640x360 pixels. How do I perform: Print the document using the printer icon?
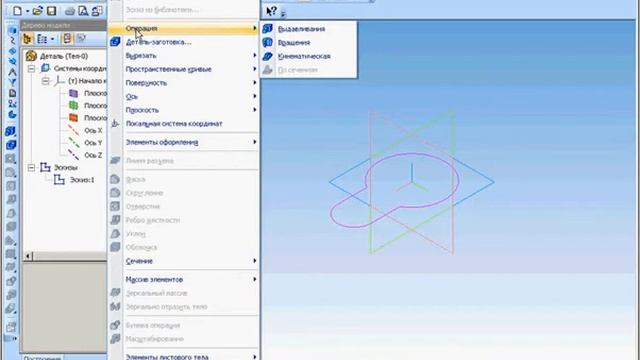click(70, 11)
